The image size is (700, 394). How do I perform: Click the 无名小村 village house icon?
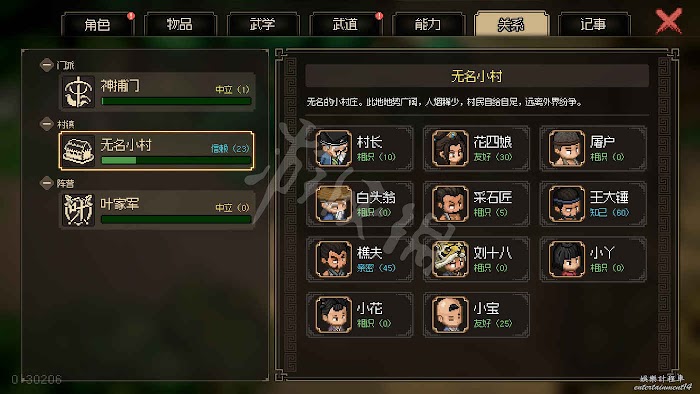78,150
